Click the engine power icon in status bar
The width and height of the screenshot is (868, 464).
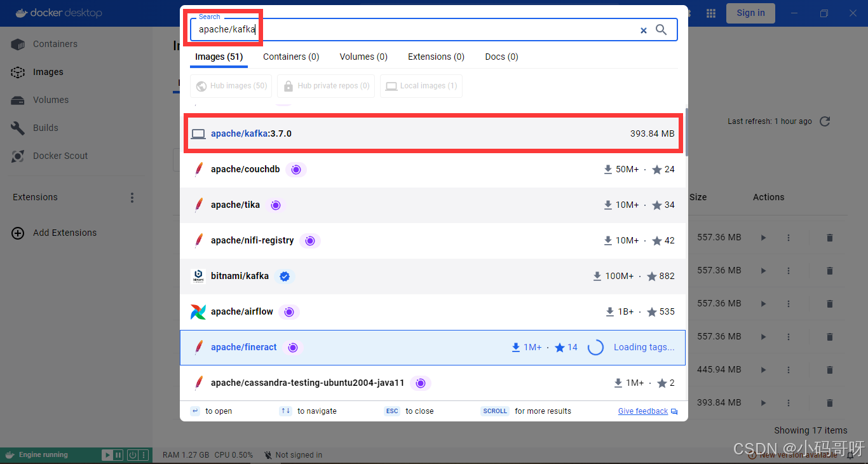(133, 455)
